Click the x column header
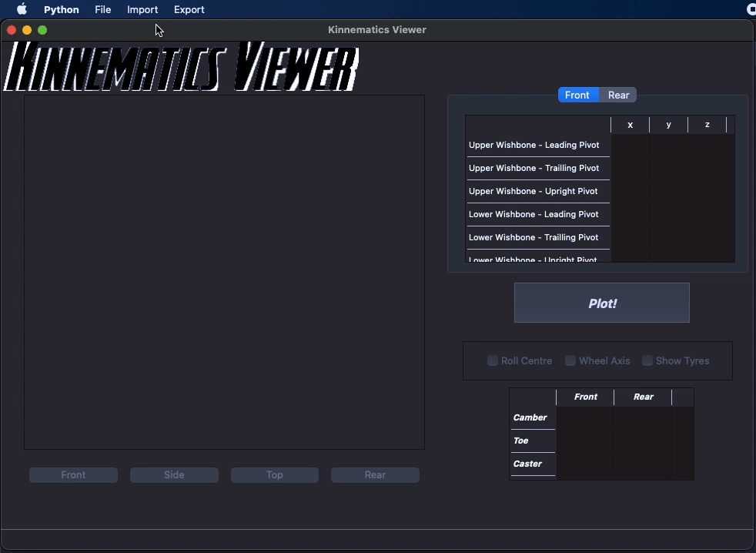Viewport: 756px width, 553px height. click(x=630, y=124)
